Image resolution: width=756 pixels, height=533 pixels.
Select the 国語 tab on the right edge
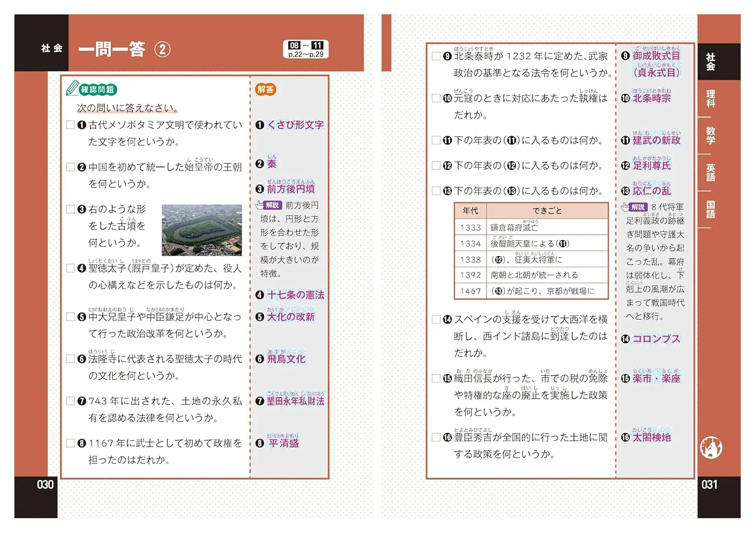tap(711, 209)
